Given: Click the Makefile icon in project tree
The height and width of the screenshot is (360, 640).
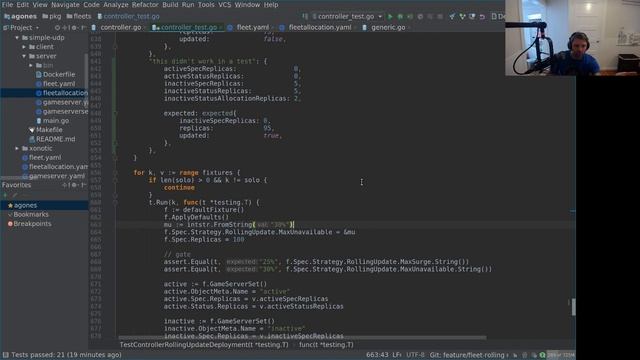Looking at the screenshot, I should coord(32,130).
